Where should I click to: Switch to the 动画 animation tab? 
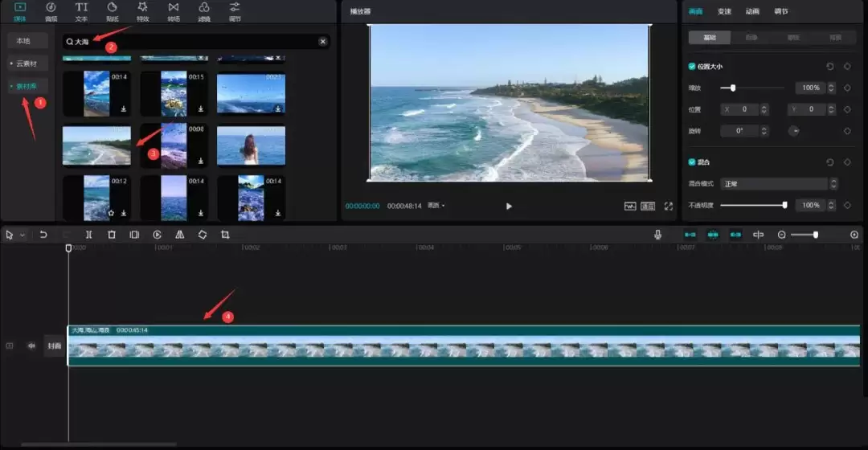click(752, 11)
